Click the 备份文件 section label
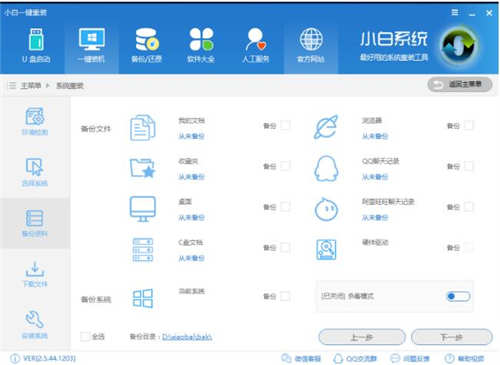This screenshot has height=365, width=500. coord(96,129)
